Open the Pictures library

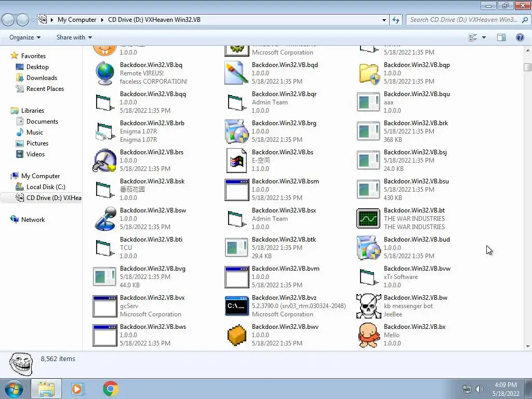point(37,143)
